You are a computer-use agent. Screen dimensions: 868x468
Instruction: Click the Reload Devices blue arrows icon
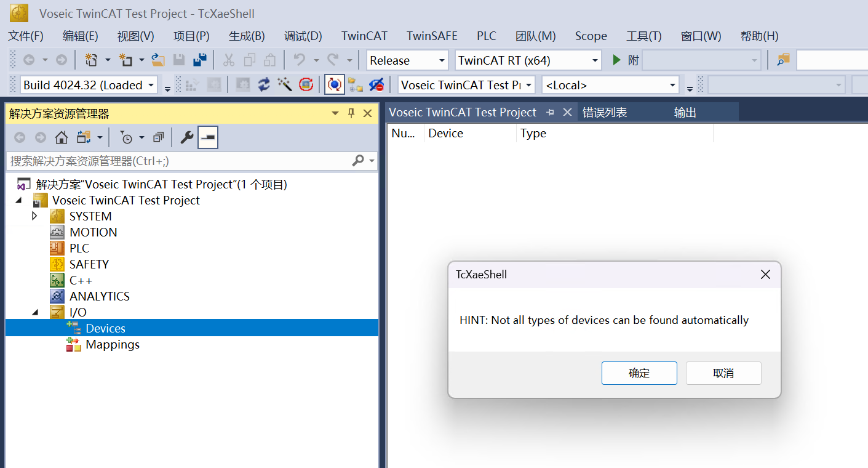coord(264,84)
